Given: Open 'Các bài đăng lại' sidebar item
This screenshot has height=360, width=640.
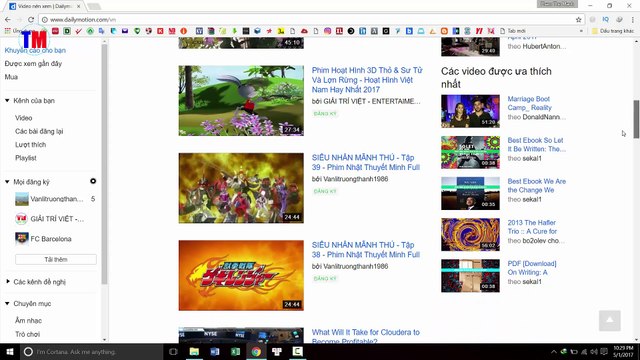Looking at the screenshot, I should coord(39,131).
